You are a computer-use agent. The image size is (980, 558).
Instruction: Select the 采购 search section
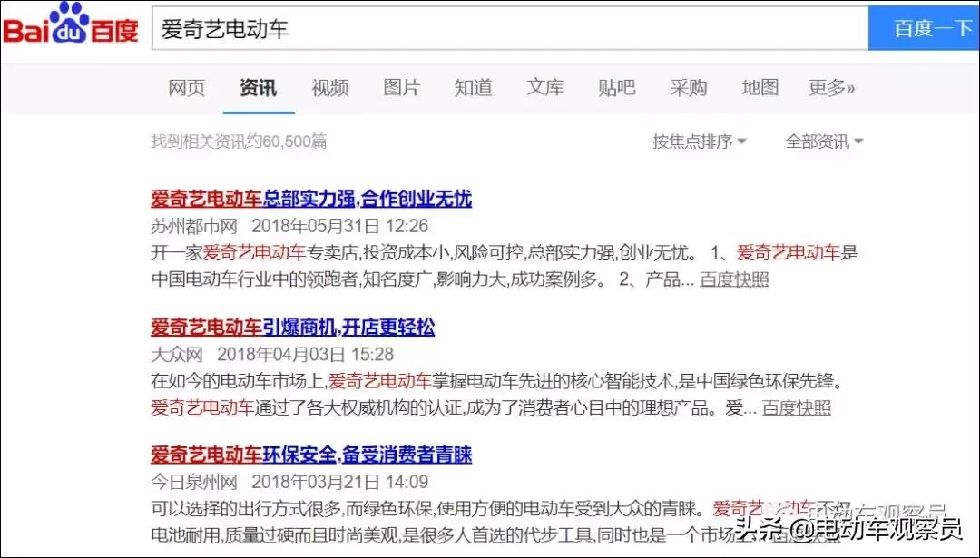coord(688,88)
